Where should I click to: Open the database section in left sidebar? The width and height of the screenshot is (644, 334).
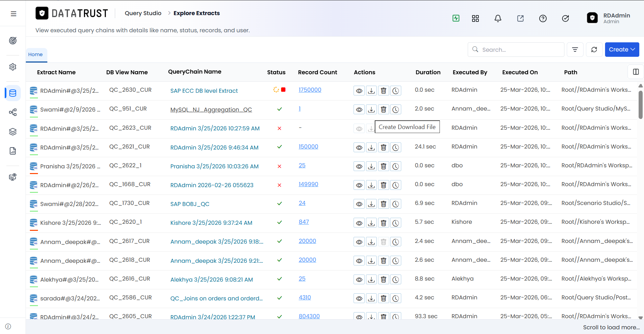13,93
